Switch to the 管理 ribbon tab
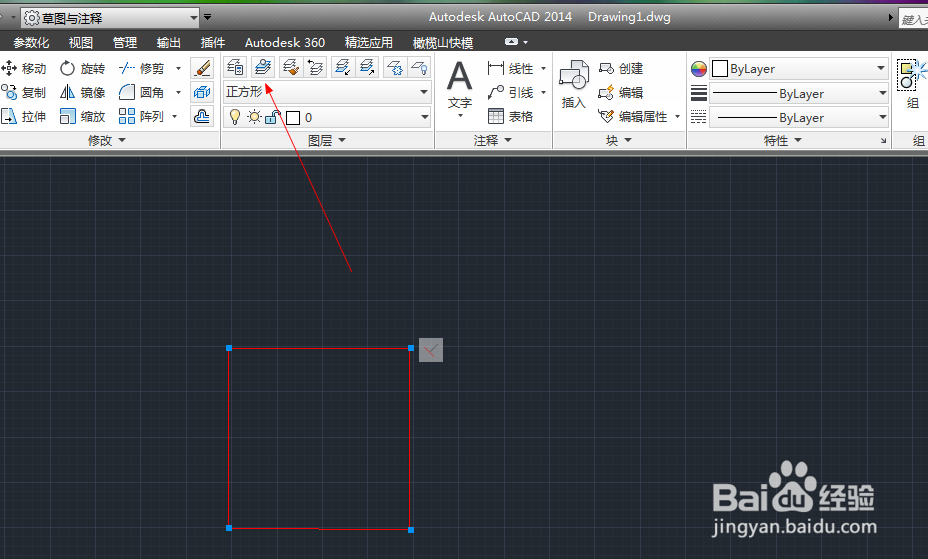Viewport: 928px width, 559px height. pos(125,43)
